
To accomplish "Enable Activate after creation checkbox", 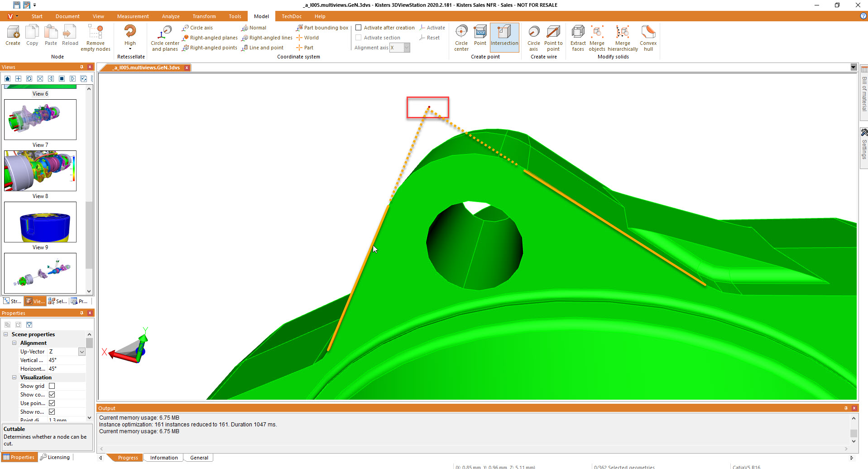I will pos(358,28).
